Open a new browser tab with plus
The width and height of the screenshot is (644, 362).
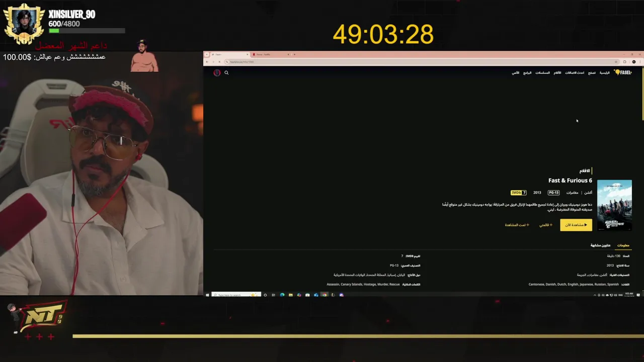[294, 54]
